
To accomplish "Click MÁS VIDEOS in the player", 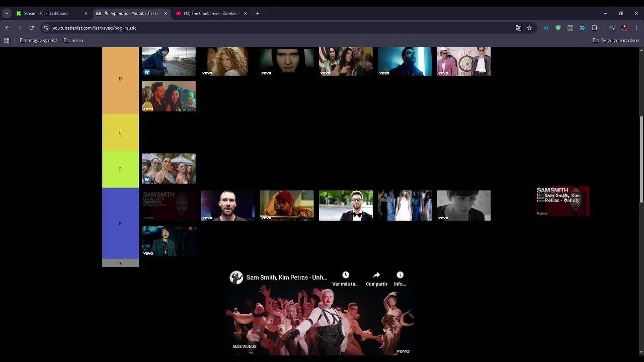I will click(245, 346).
